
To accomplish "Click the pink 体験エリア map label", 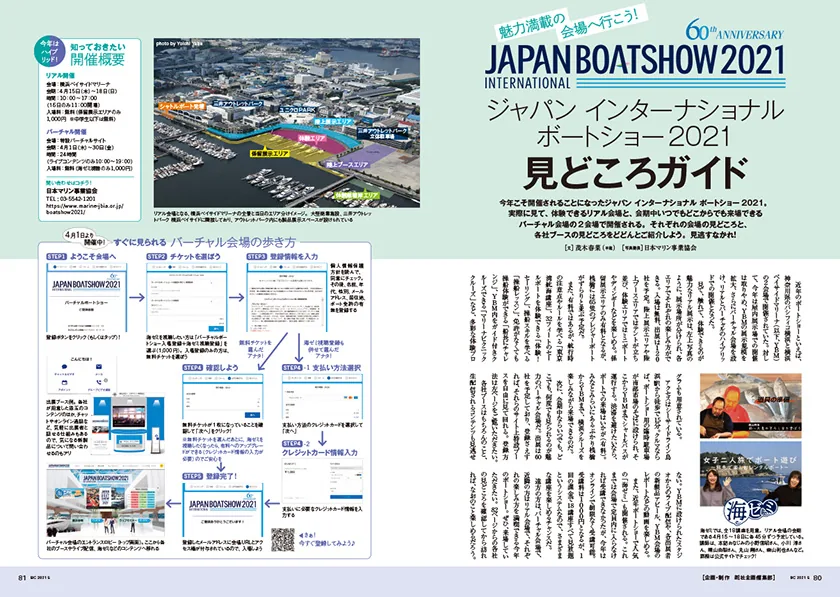I will click(311, 138).
